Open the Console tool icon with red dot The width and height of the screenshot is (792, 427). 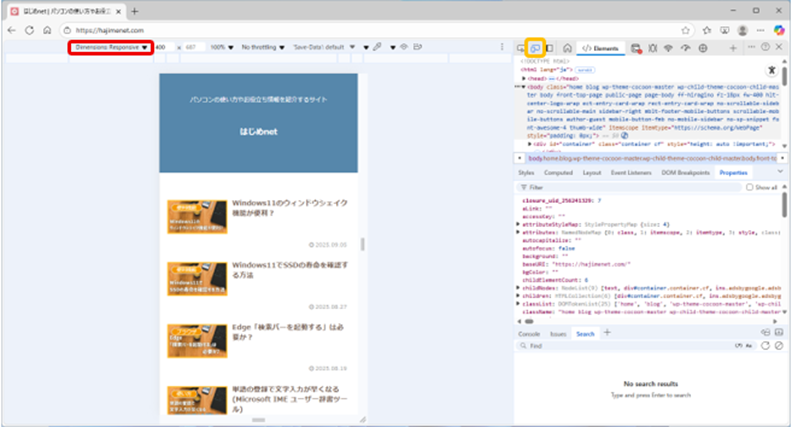pyautogui.click(x=636, y=48)
